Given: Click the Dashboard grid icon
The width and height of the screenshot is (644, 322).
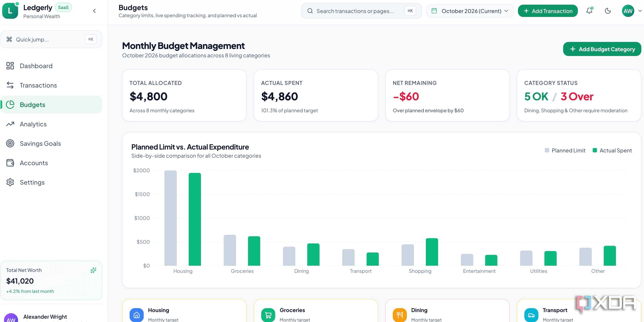Looking at the screenshot, I should point(10,66).
